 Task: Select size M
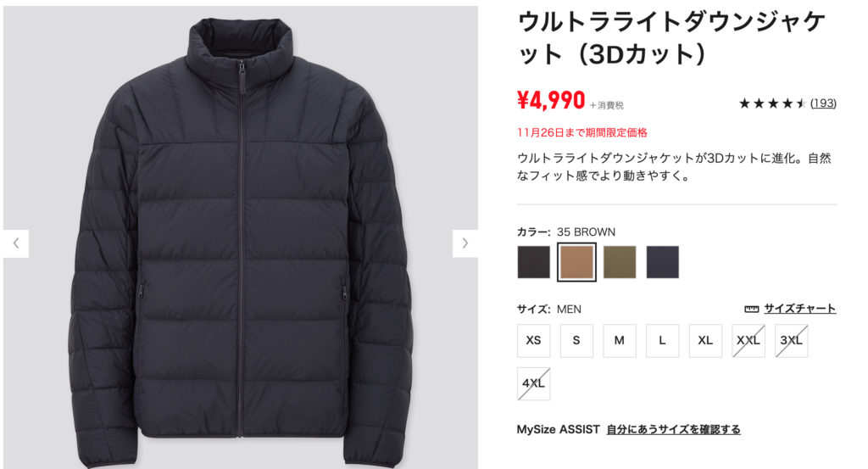click(x=620, y=341)
